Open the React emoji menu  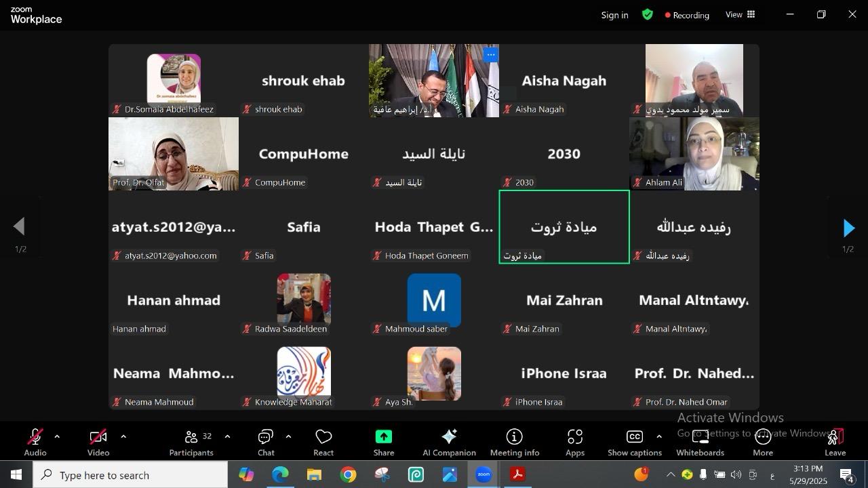tap(323, 442)
